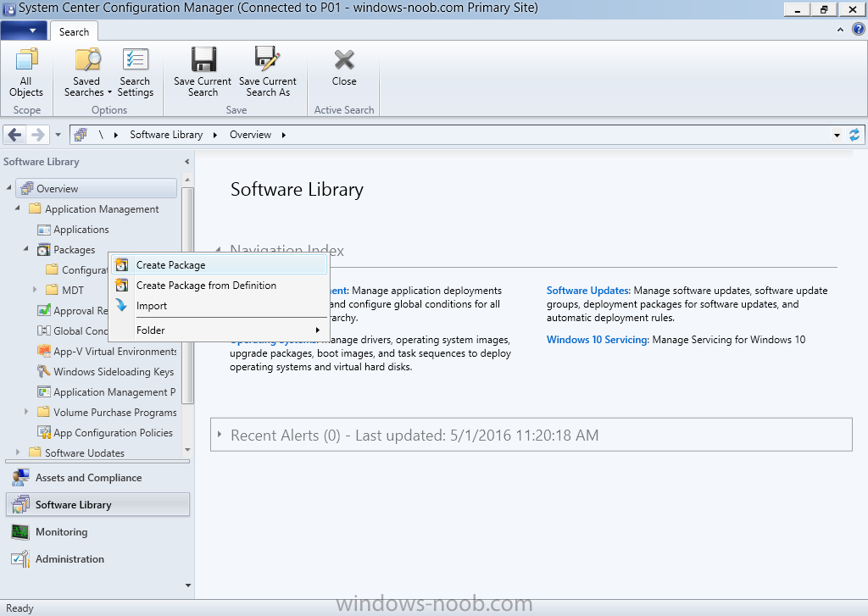Click the All Objects scope icon
This screenshot has height=616, width=868.
point(26,60)
